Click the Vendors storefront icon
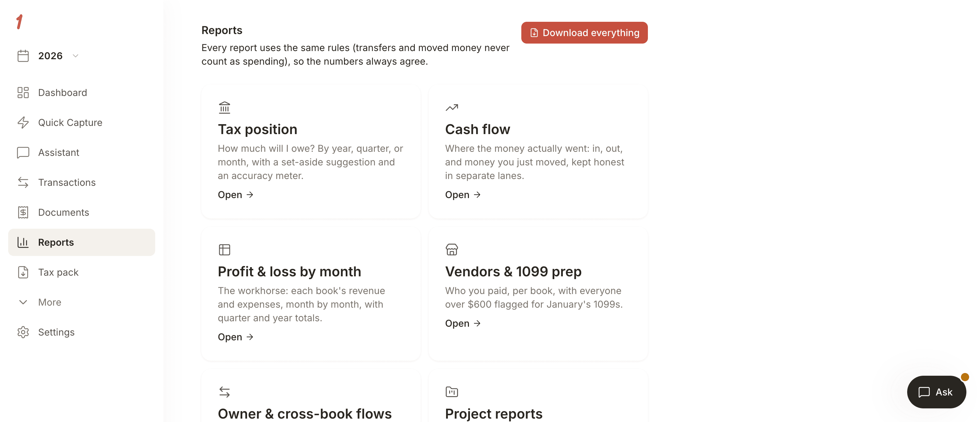This screenshot has width=980, height=422. pyautogui.click(x=452, y=249)
